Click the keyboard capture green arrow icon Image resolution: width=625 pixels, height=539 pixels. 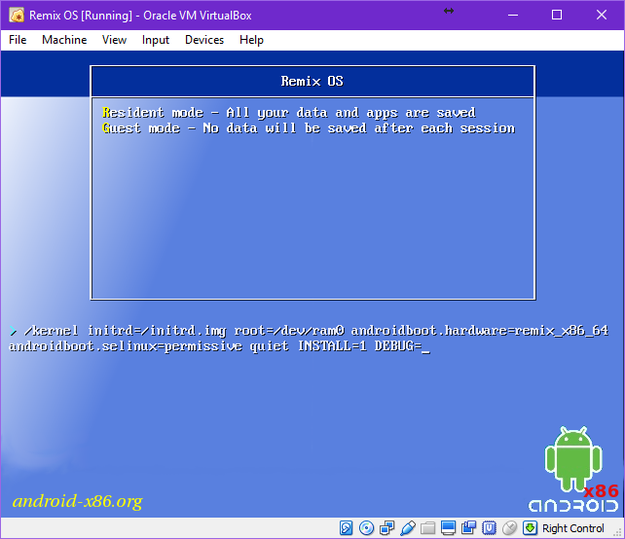click(530, 528)
